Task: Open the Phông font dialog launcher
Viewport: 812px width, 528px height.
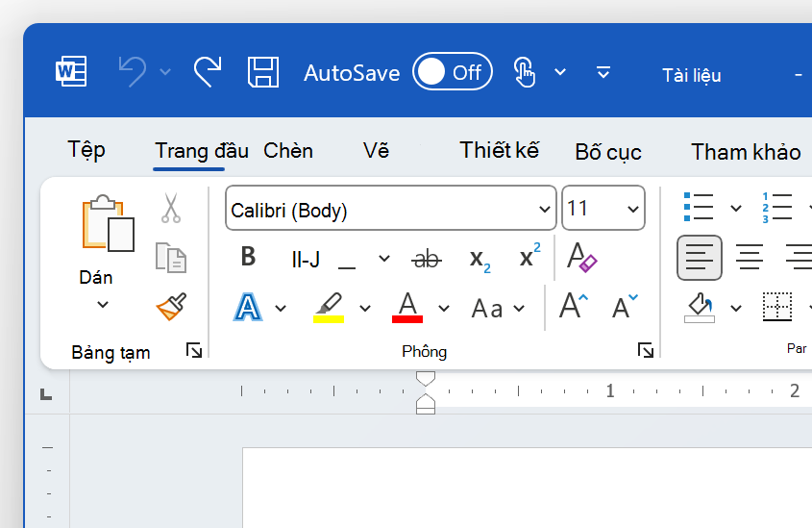Action: 645,350
